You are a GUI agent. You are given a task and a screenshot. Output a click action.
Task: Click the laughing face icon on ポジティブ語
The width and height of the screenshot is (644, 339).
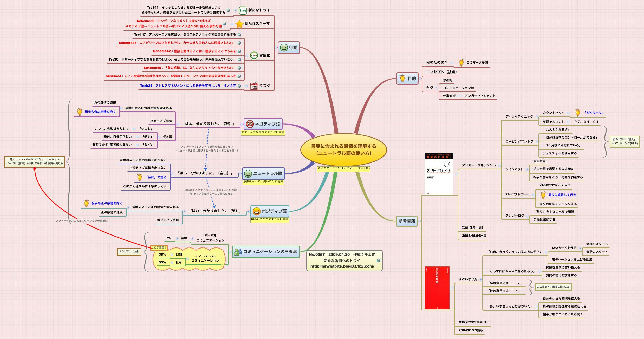point(256,212)
